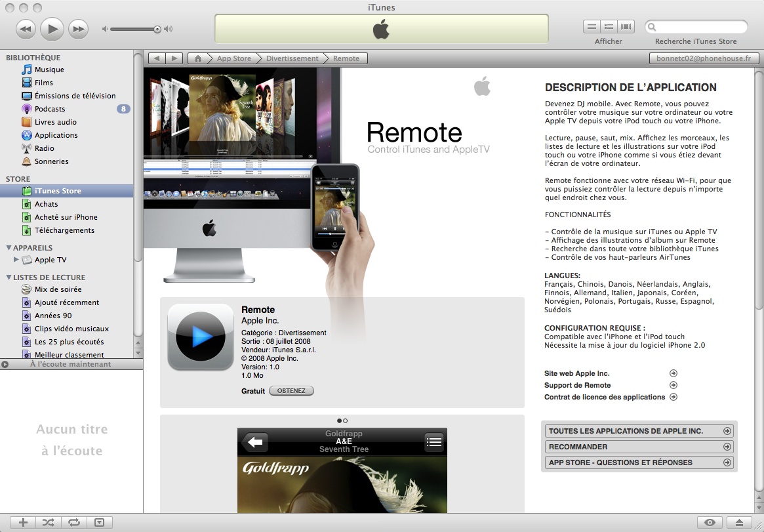Select iTunes Store in the sidebar

tap(67, 191)
